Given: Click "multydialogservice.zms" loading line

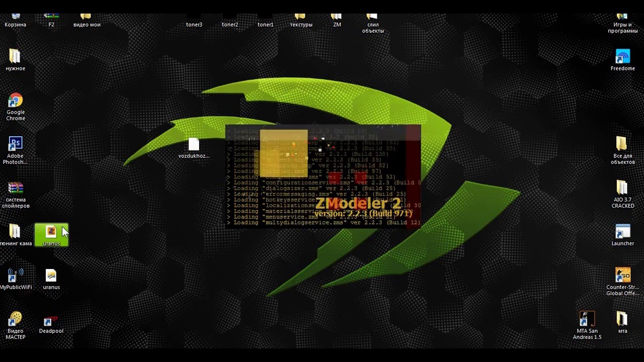Looking at the screenshot, I should point(324,222).
